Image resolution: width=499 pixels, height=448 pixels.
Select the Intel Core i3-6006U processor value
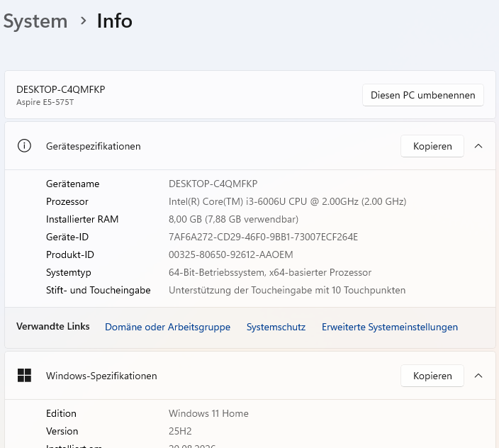[287, 202]
